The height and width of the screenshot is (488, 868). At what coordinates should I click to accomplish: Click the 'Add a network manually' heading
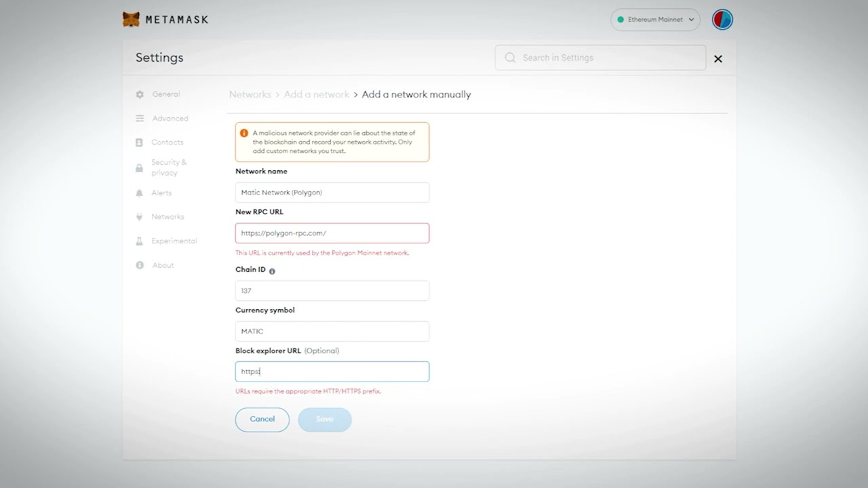(416, 94)
